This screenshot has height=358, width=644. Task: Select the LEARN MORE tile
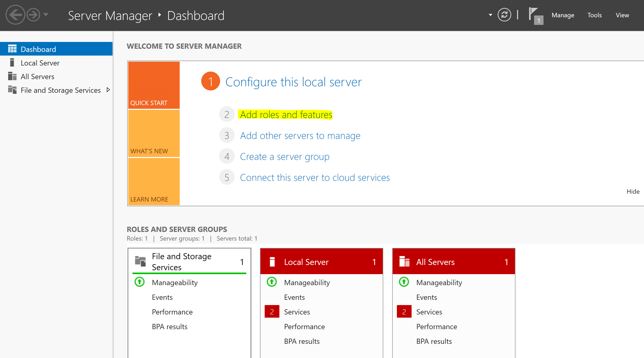(x=154, y=182)
